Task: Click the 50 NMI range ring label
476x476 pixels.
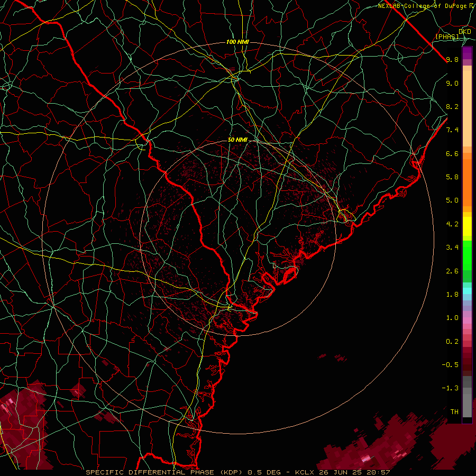Action: (237, 140)
